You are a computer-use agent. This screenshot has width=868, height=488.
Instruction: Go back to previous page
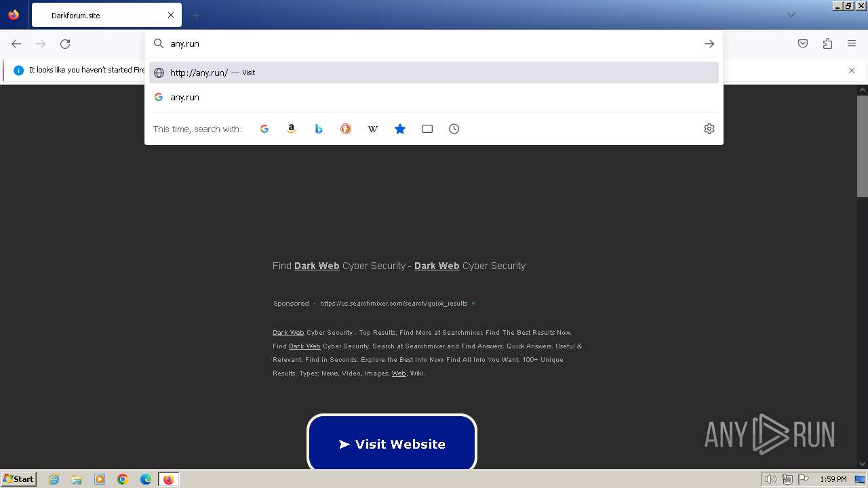point(16,43)
